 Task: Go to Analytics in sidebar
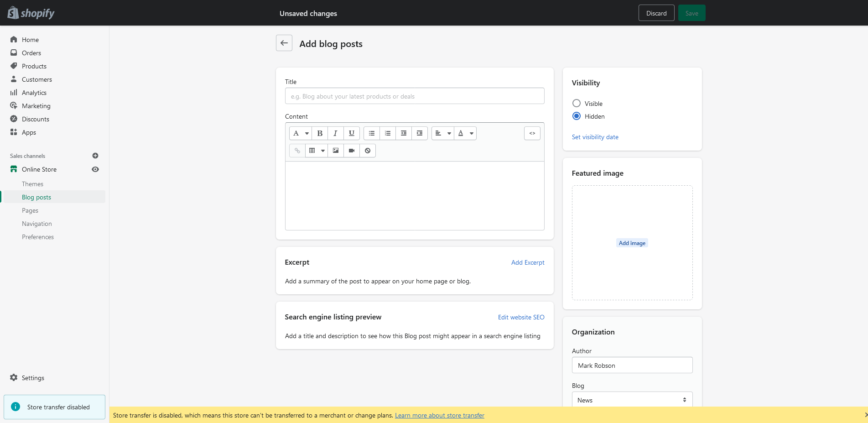coord(34,93)
